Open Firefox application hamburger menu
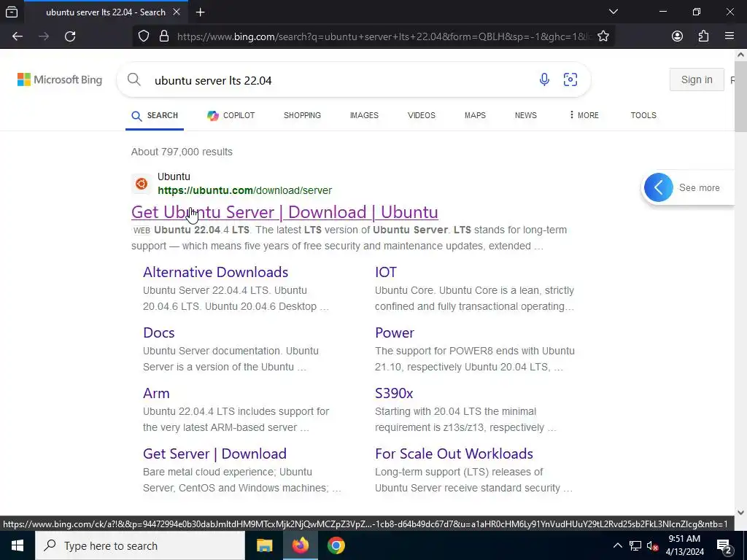This screenshot has height=560, width=747. click(x=729, y=36)
